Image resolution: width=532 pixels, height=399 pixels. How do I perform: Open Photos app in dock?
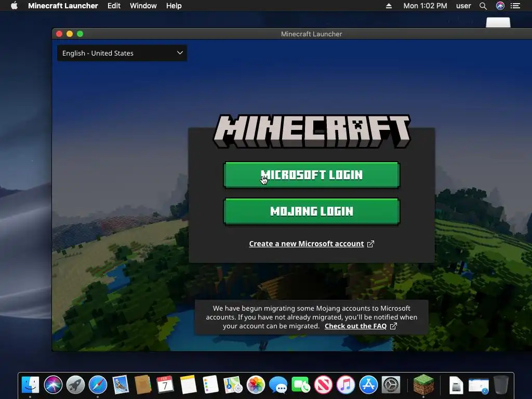256,385
